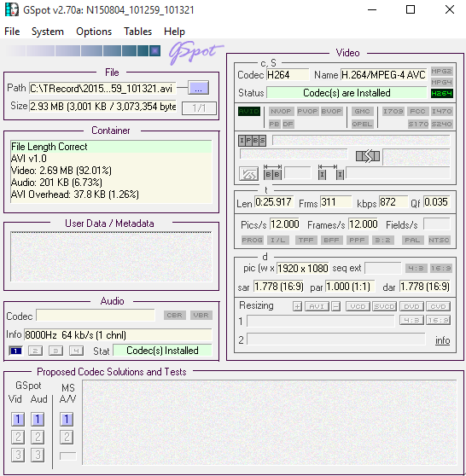
Task: Click the GMC indicator
Action: (x=362, y=112)
